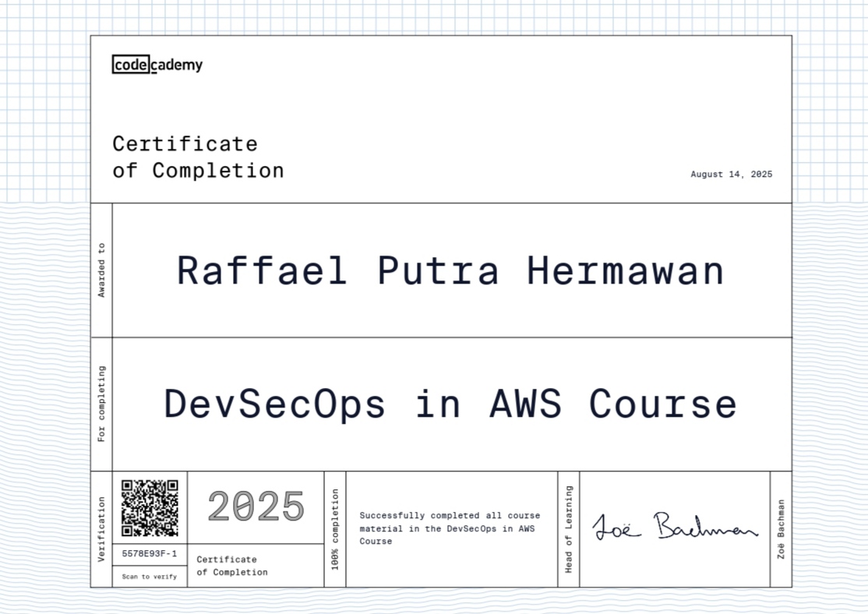
Task: Click the August 14, 2025 date
Action: (731, 174)
